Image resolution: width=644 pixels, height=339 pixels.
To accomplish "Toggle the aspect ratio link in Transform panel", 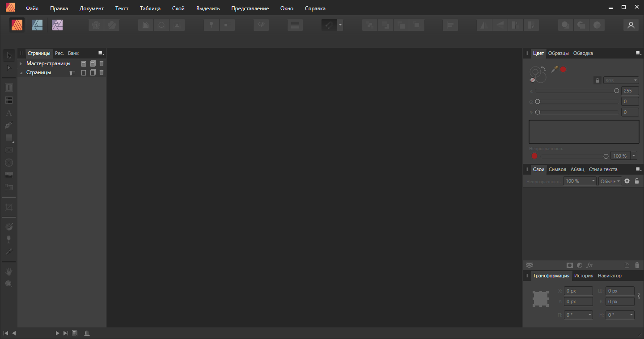I will [x=639, y=296].
